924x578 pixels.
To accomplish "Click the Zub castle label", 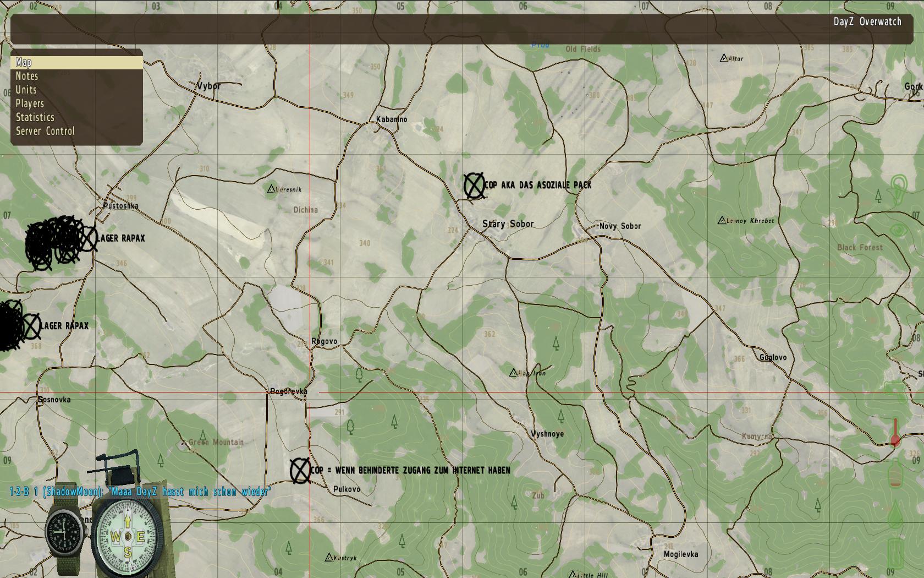I will 538,495.
